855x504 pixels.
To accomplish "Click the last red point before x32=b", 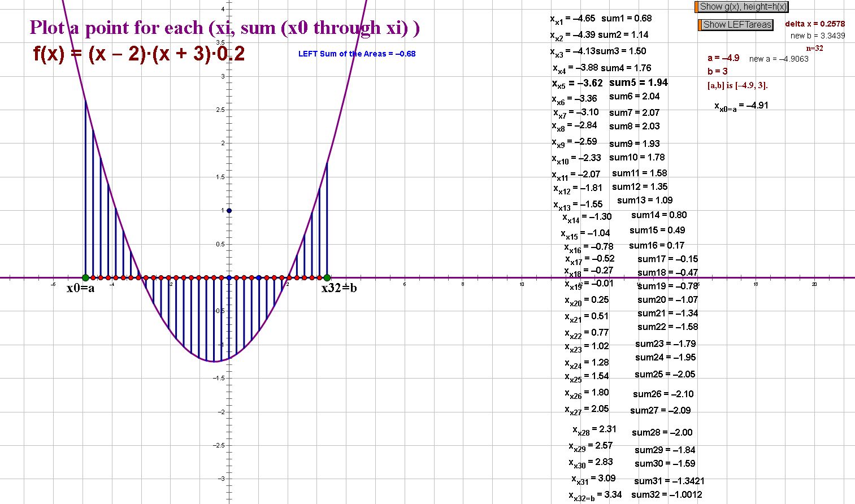I will coord(319,277).
